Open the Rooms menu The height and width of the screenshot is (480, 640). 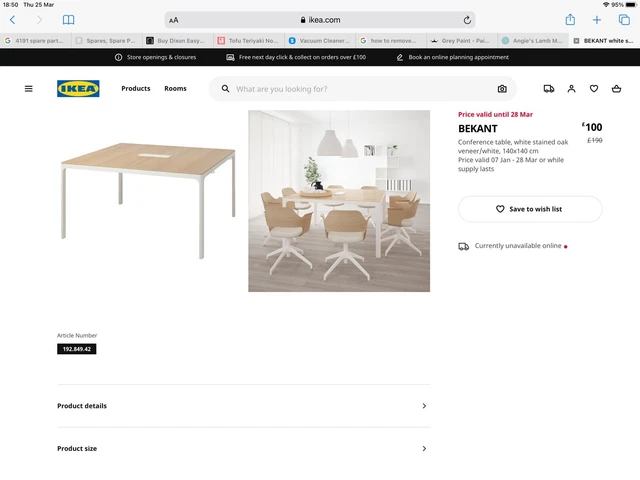click(x=176, y=89)
